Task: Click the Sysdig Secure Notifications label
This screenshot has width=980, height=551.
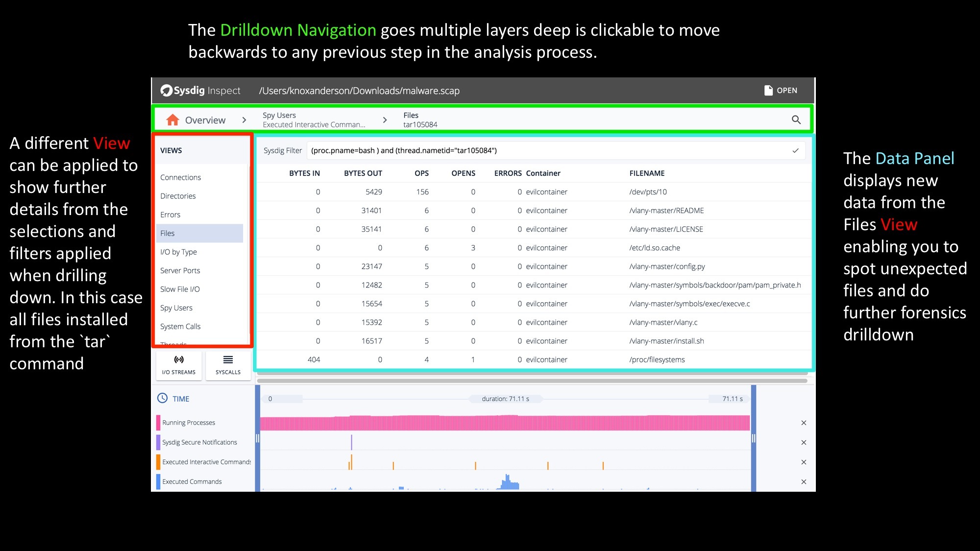Action: (199, 442)
